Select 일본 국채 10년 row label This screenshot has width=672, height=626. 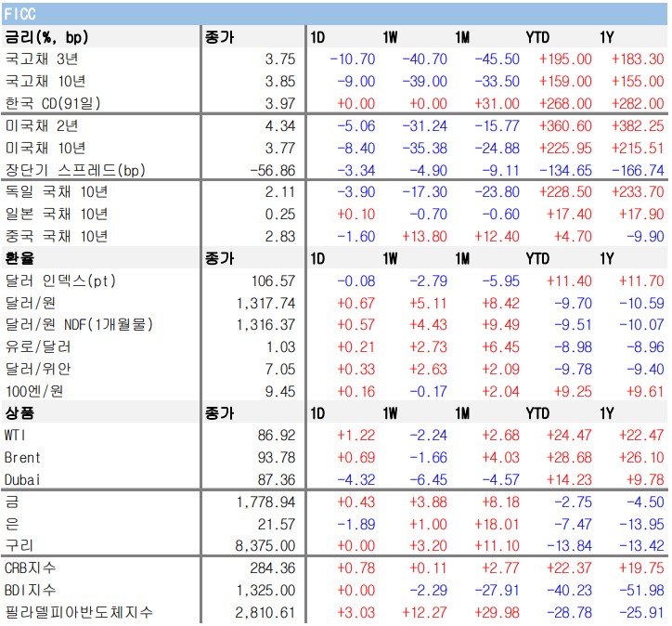[56, 215]
